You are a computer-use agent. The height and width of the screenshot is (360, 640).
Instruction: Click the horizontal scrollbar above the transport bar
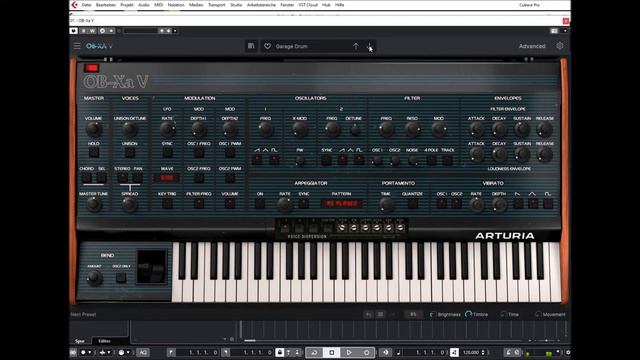point(384,340)
